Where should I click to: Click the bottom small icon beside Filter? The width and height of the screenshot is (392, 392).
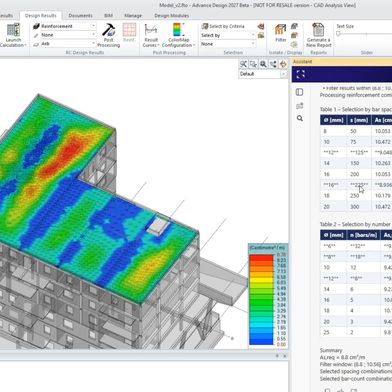coord(294,44)
